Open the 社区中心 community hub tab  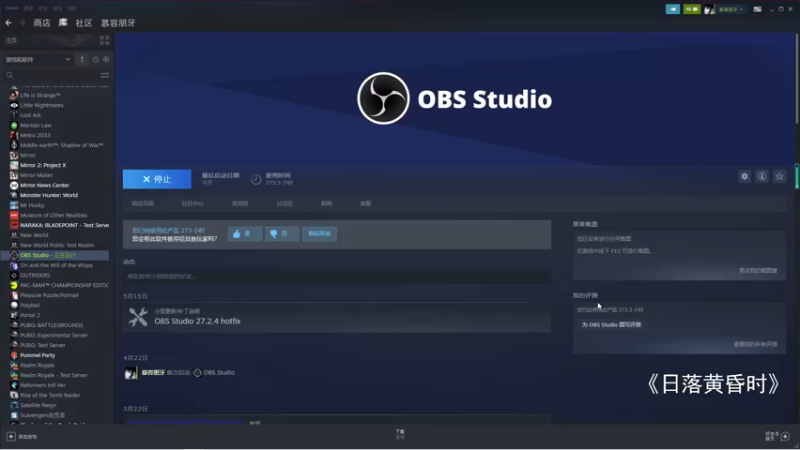(192, 204)
